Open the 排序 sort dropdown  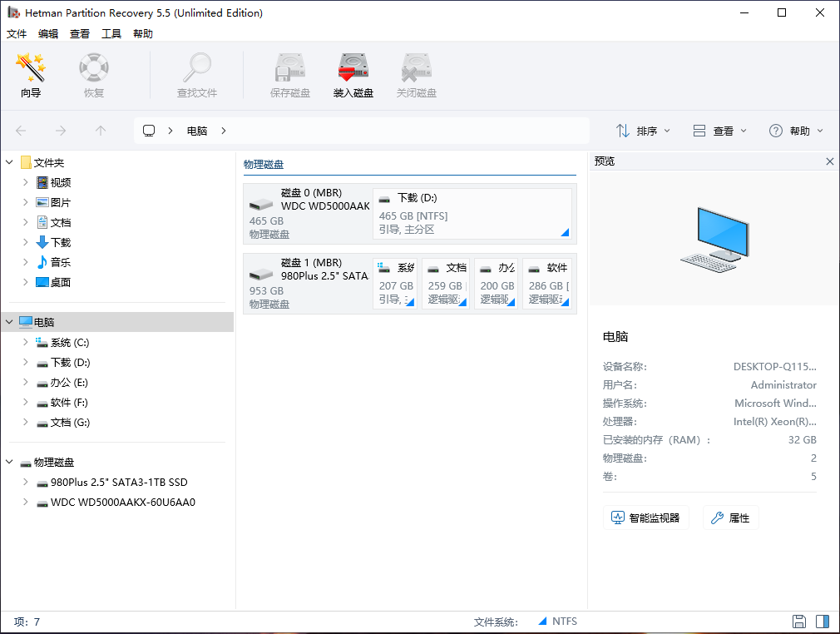643,131
